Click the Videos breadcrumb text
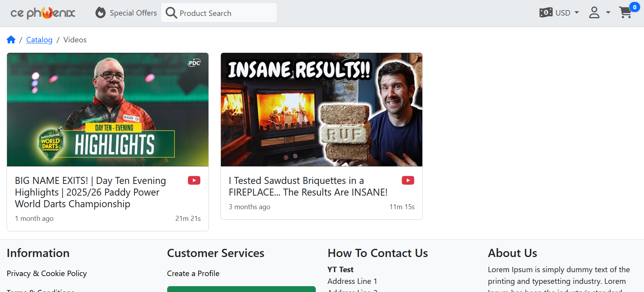Image resolution: width=644 pixels, height=292 pixels. coord(75,40)
